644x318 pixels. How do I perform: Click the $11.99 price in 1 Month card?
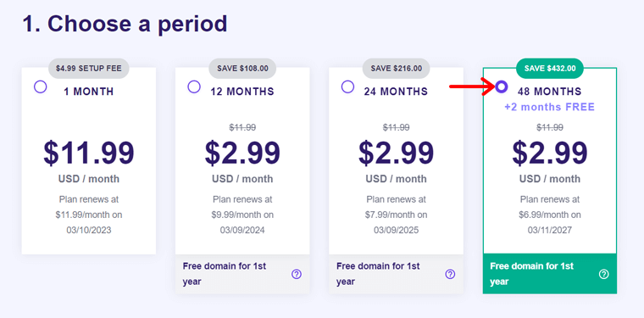[89, 153]
